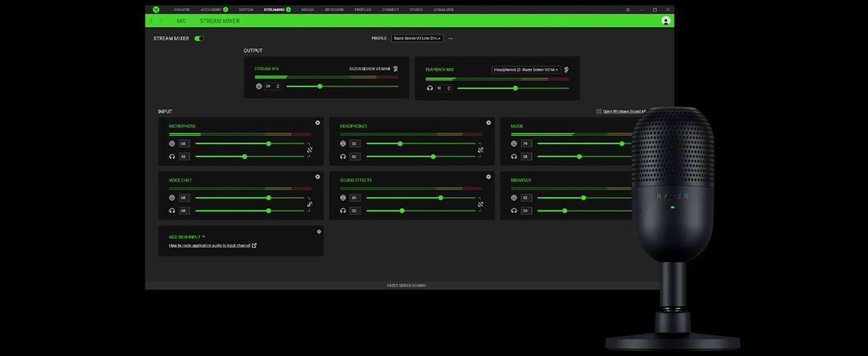
Task: Click Browser channel headphone icon
Action: pos(514,211)
